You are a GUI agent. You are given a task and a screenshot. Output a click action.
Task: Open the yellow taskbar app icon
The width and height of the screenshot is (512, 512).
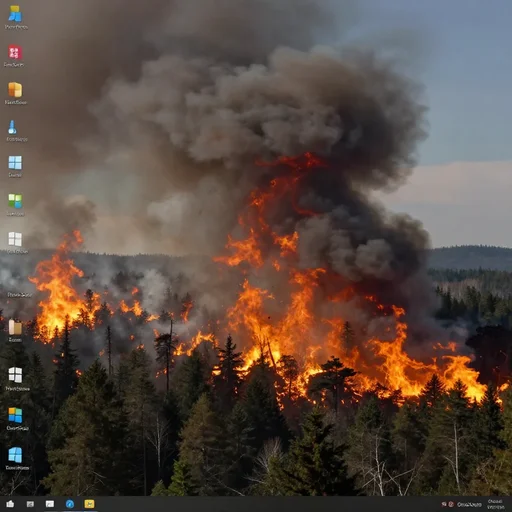pos(89,504)
